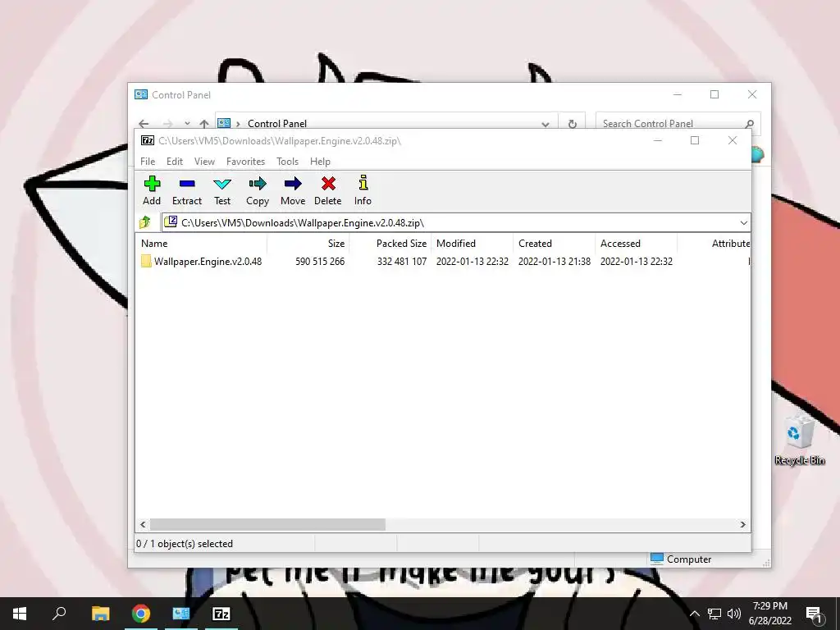
Task: Open the Edit menu
Action: pyautogui.click(x=175, y=162)
